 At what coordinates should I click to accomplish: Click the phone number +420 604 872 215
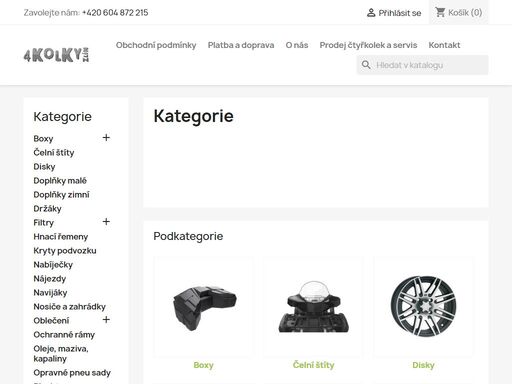tap(115, 13)
